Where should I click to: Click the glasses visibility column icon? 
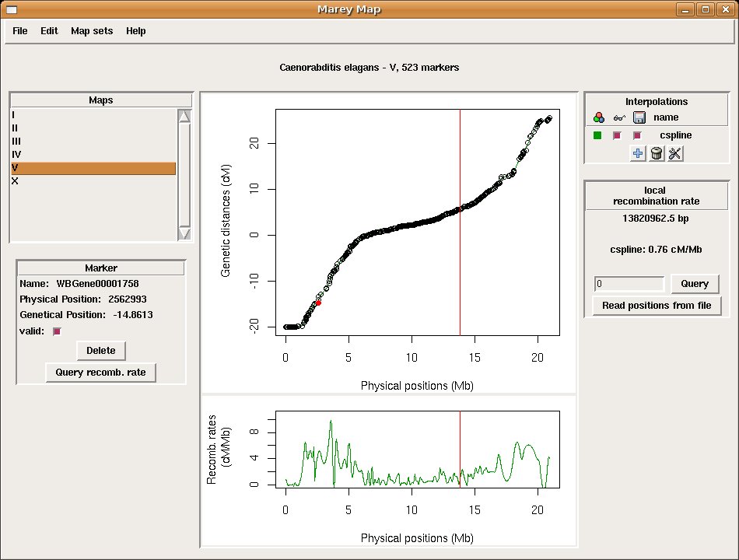pyautogui.click(x=619, y=117)
